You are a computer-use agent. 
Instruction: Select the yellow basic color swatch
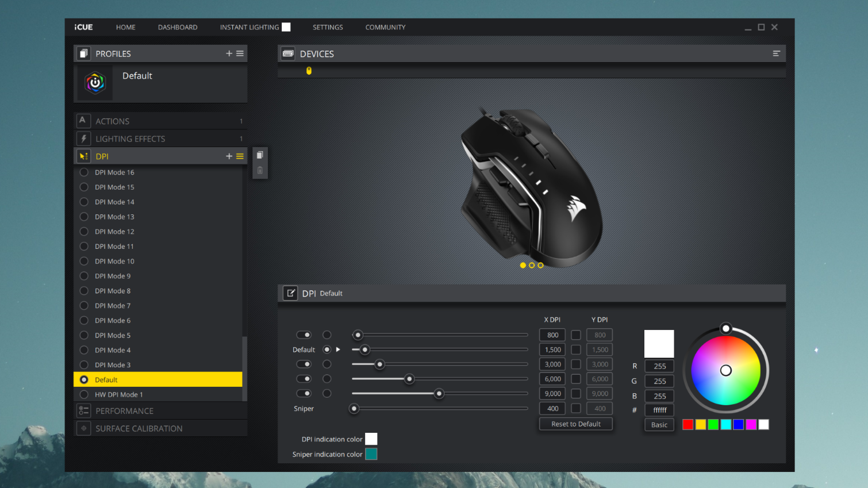click(700, 424)
